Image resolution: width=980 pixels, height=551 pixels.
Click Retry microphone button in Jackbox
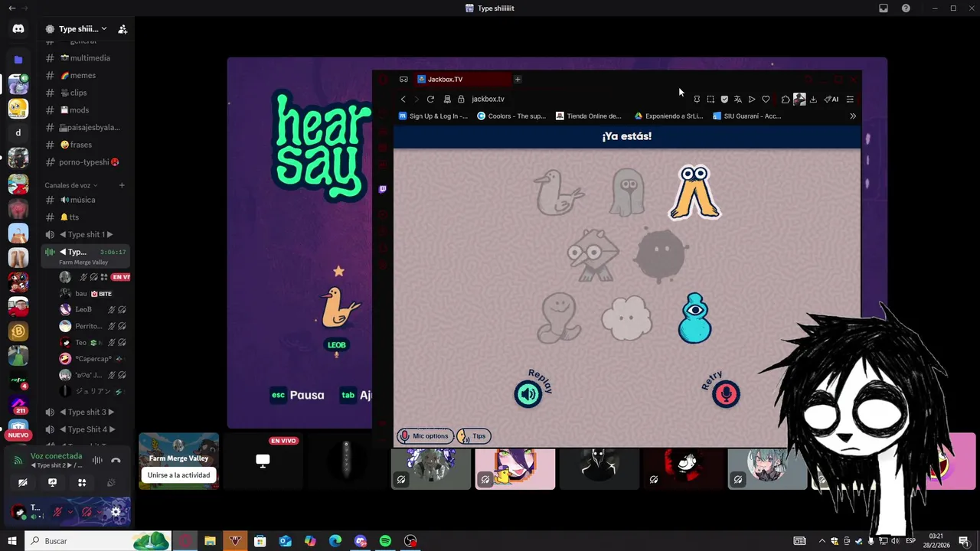tap(726, 393)
